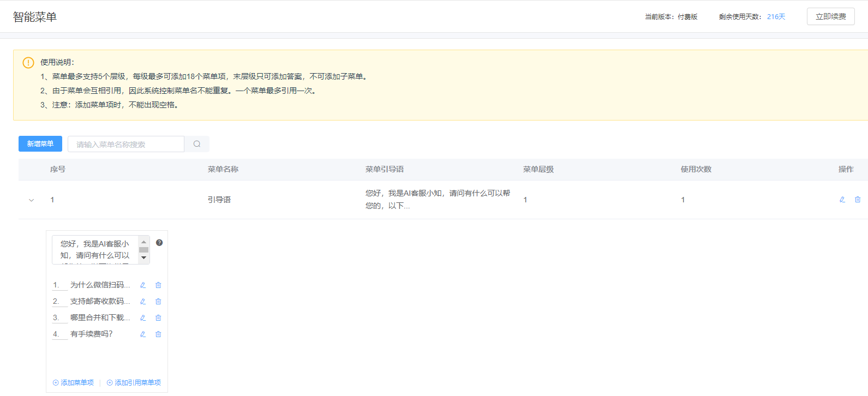Click 当前版本: 付费版 text
The image size is (868, 396).
click(x=671, y=17)
